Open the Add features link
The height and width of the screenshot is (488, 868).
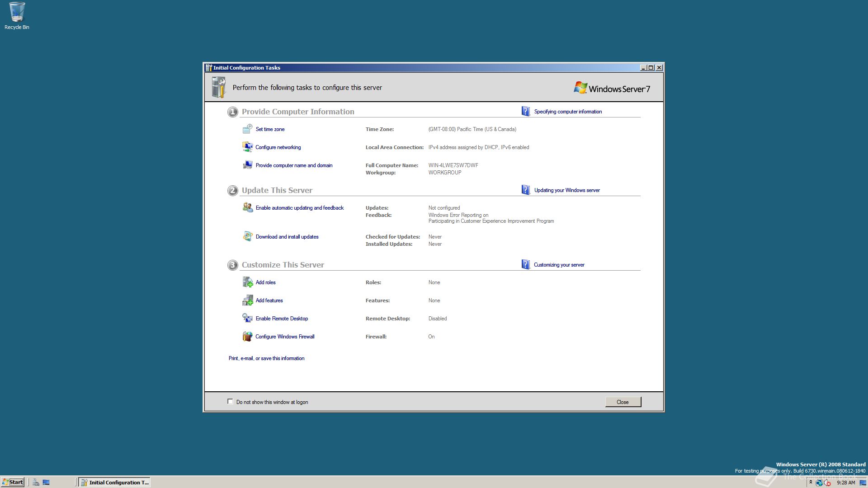click(269, 300)
